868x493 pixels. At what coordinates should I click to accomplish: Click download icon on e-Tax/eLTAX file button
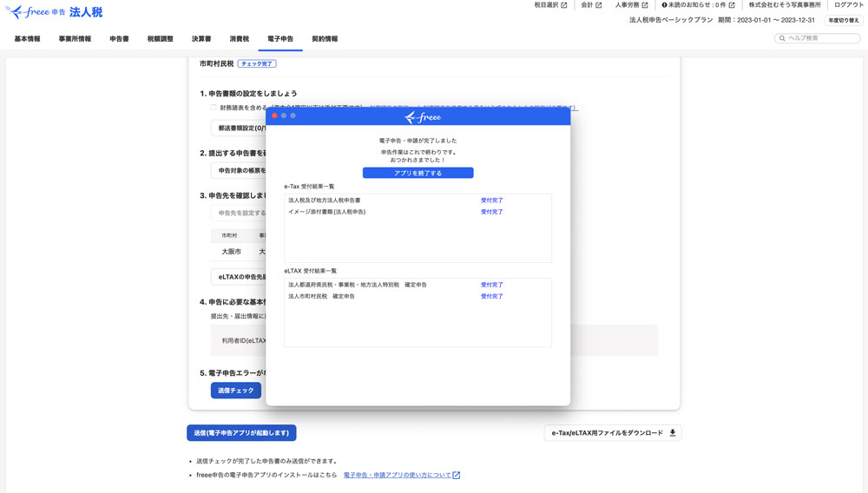(x=672, y=432)
